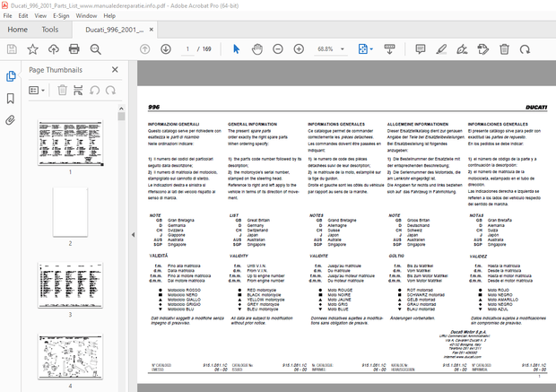556x392 pixels.
Task: Collapse the navigation pane arrow
Action: [x=133, y=234]
